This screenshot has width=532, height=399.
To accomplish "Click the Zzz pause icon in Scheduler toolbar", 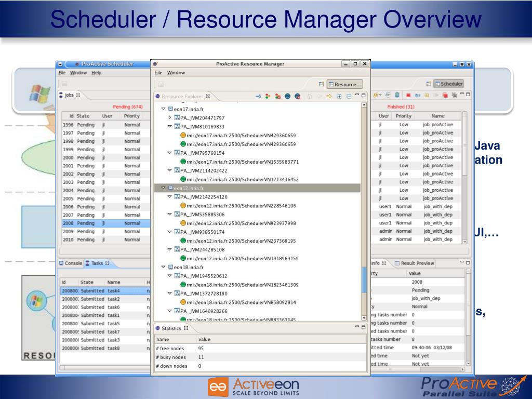I will 418,96.
